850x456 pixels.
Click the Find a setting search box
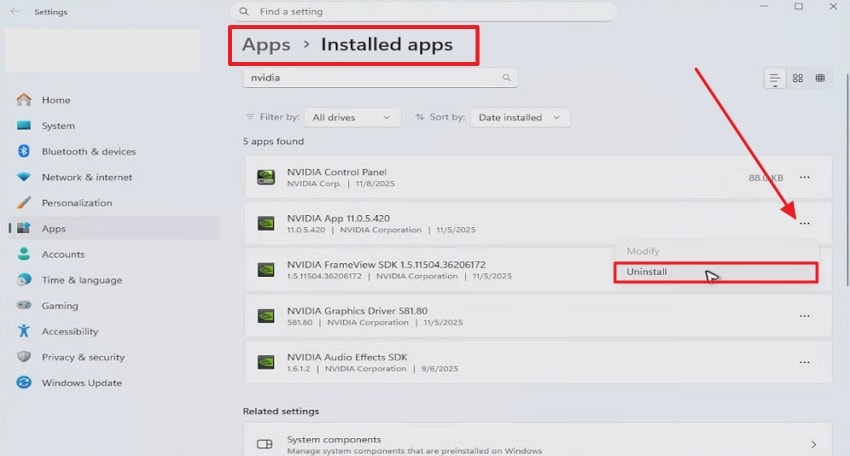point(423,11)
